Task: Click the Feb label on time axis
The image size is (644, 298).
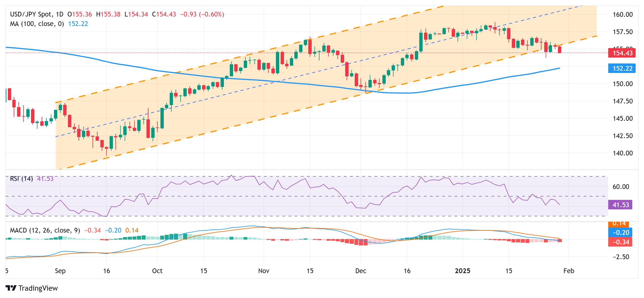Action: pyautogui.click(x=569, y=271)
